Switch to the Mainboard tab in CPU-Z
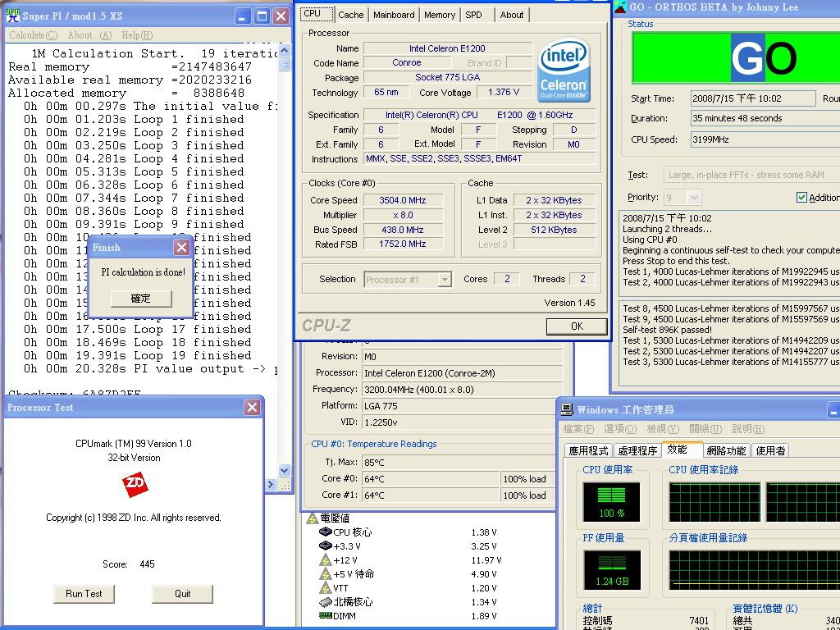The height and width of the screenshot is (630, 840). click(394, 15)
